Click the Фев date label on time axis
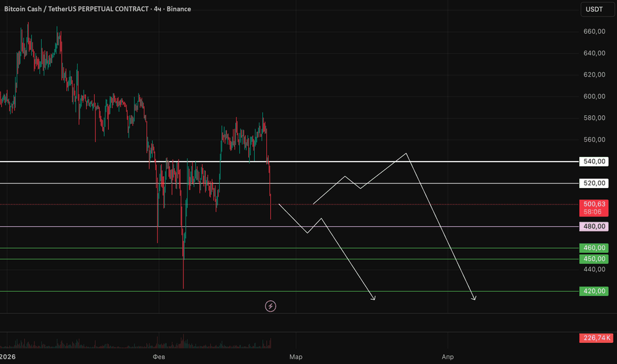Viewport: 617px width, 364px height. tap(159, 357)
